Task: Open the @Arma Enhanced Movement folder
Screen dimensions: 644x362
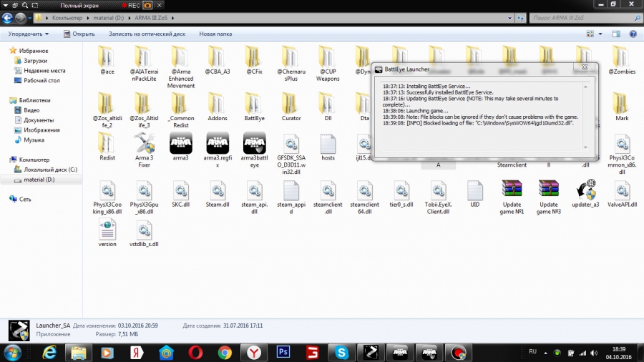Action: pos(181,67)
